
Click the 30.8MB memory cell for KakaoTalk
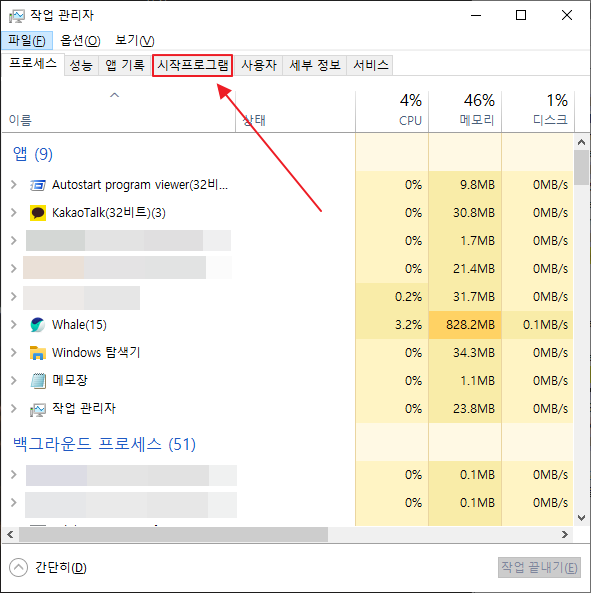465,213
